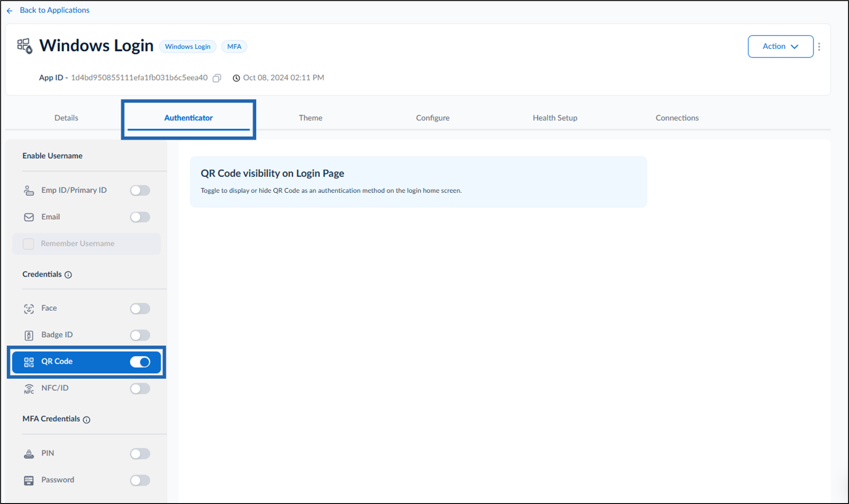Go to the Configure tab

tap(433, 118)
